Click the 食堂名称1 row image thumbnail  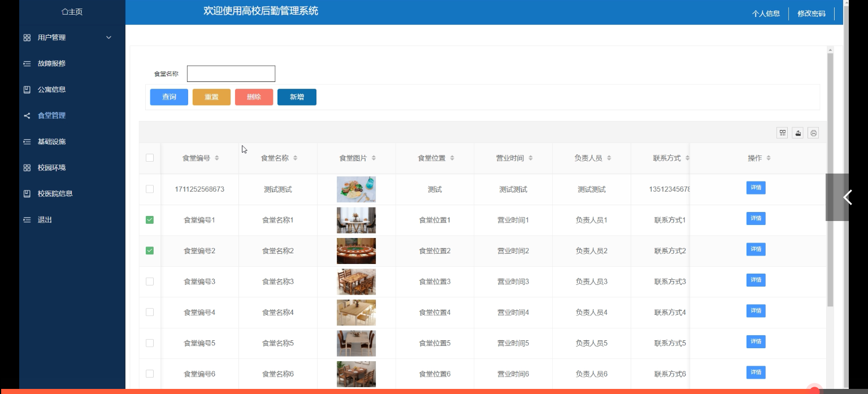tap(356, 220)
